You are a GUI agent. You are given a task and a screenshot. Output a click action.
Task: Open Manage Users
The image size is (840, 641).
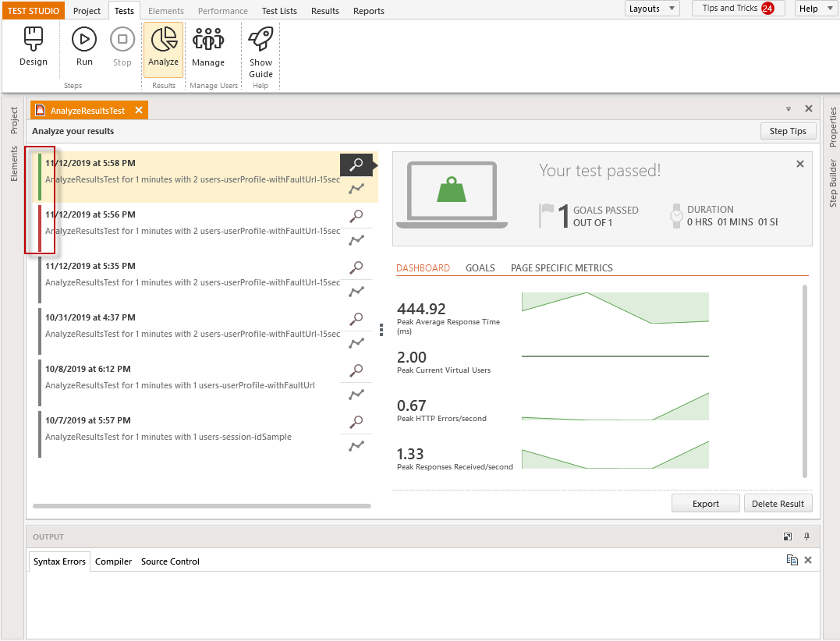[x=208, y=47]
